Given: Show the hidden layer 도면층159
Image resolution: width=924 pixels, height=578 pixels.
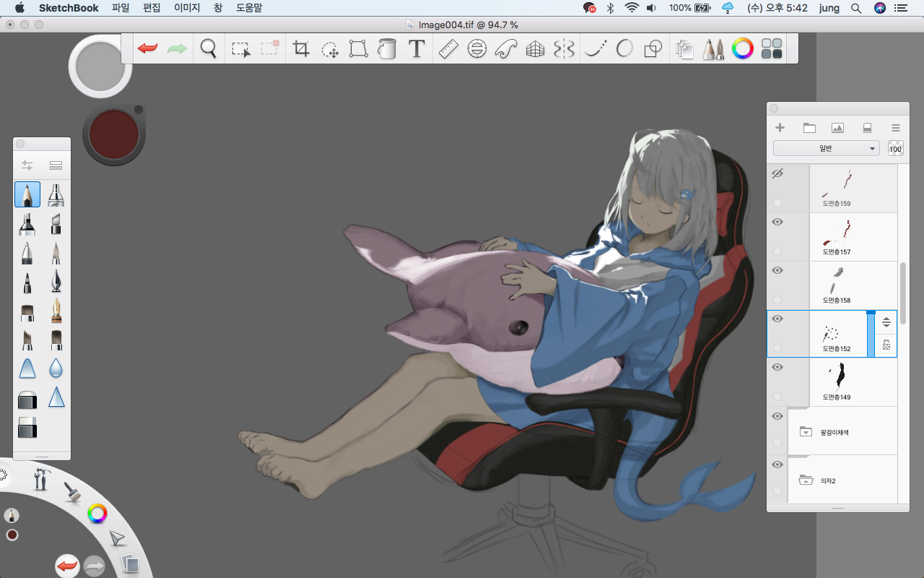Looking at the screenshot, I should click(x=777, y=173).
